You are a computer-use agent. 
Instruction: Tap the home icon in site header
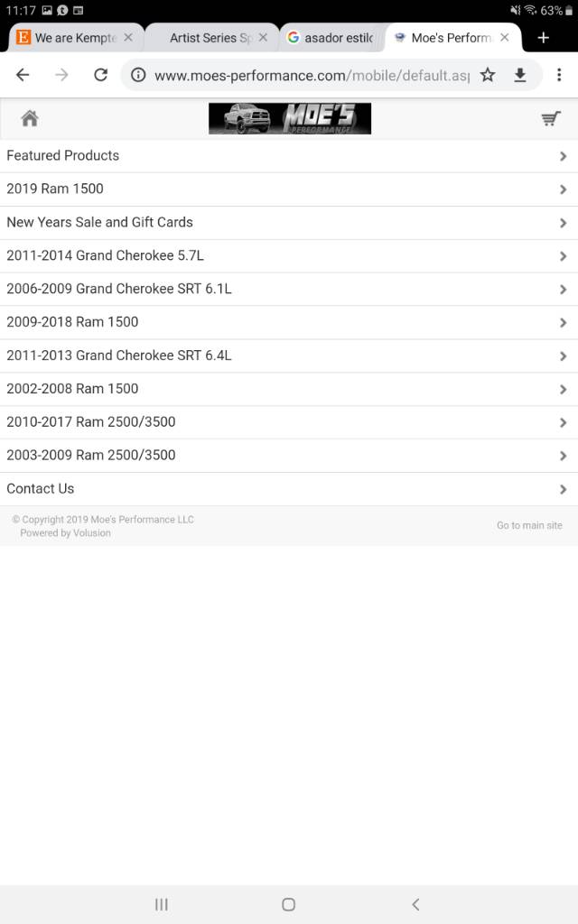[x=30, y=118]
